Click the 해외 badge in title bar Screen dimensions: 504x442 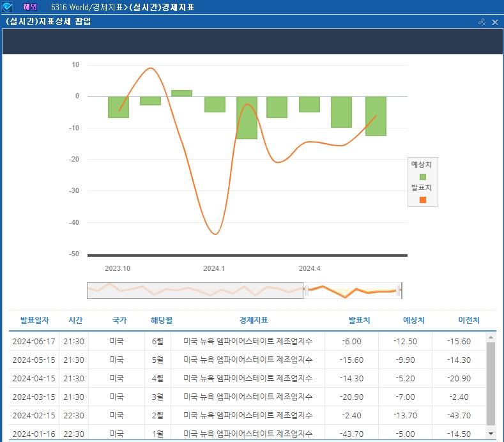(x=30, y=7)
